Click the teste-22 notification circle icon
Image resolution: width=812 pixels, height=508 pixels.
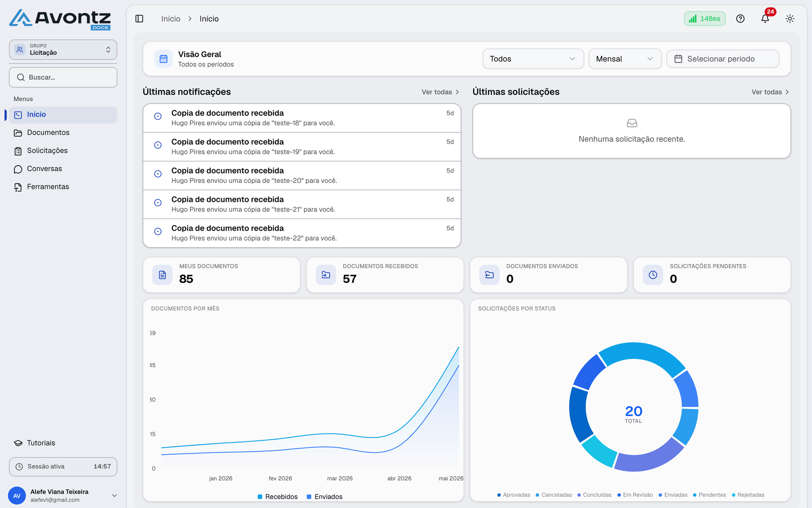(x=158, y=232)
